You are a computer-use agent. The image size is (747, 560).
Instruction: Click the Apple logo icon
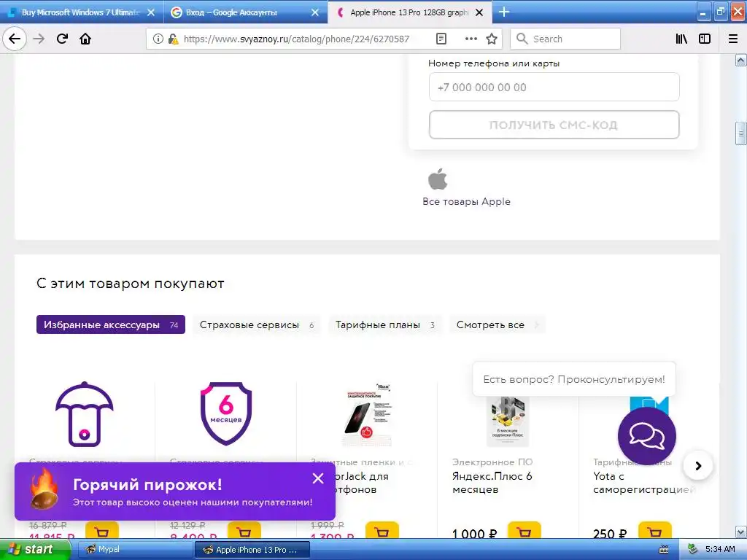coord(438,179)
